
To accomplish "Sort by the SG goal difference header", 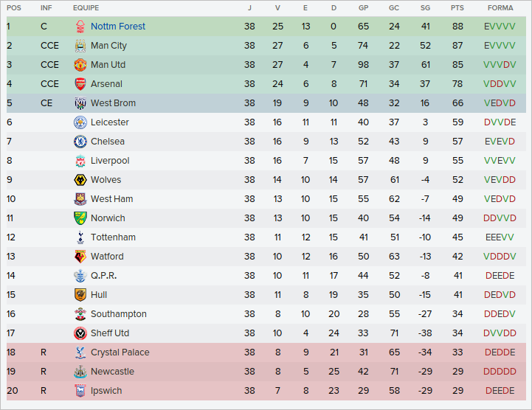I will point(425,7).
